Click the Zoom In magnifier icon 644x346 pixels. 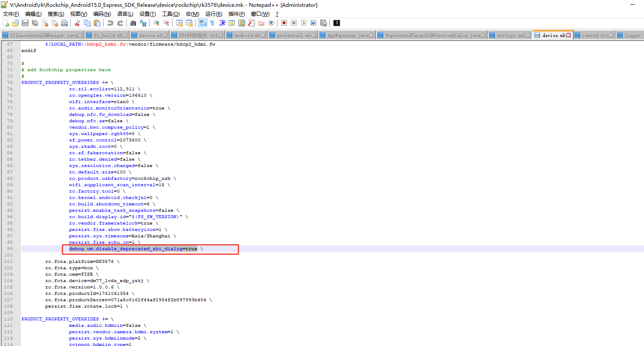pos(156,23)
